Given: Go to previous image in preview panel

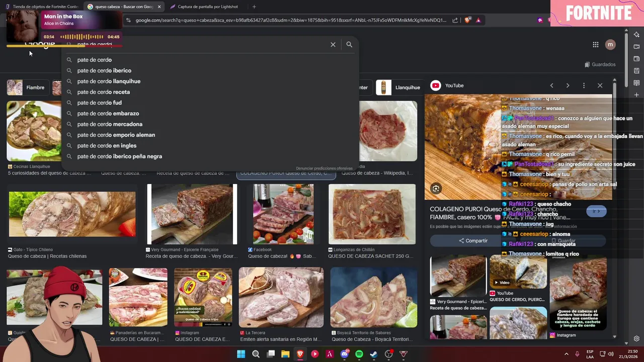Looking at the screenshot, I should click(551, 85).
